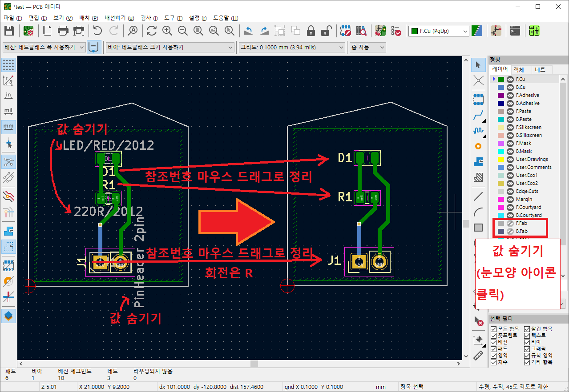Switch units to mils

click(8, 112)
